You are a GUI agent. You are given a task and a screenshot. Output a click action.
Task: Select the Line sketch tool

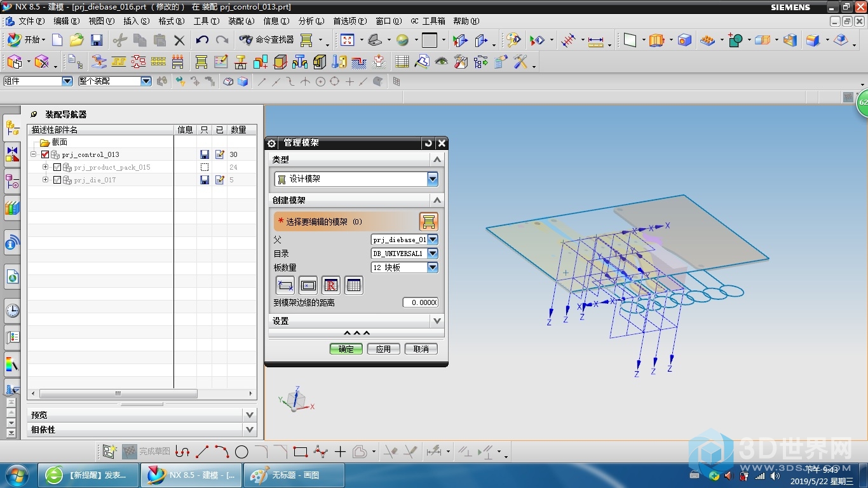(202, 452)
